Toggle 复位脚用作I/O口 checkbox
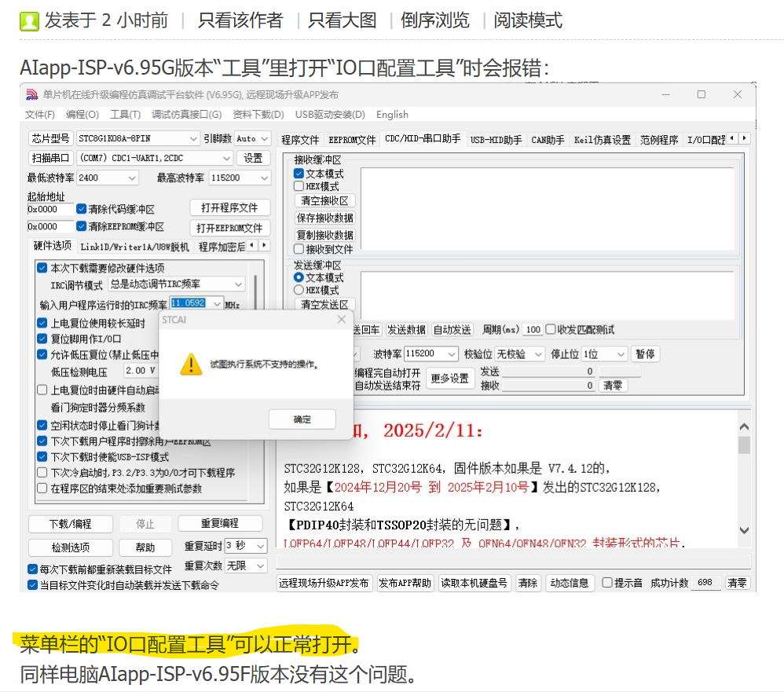Screen dimensions: 784x692 42,339
